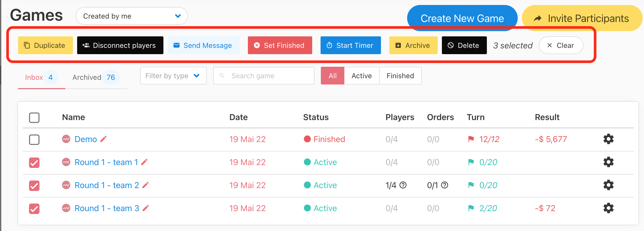Screen dimensions: 644x231
Task: Uncheck Round 1 - team 1 checkbox
Action: [x=34, y=162]
